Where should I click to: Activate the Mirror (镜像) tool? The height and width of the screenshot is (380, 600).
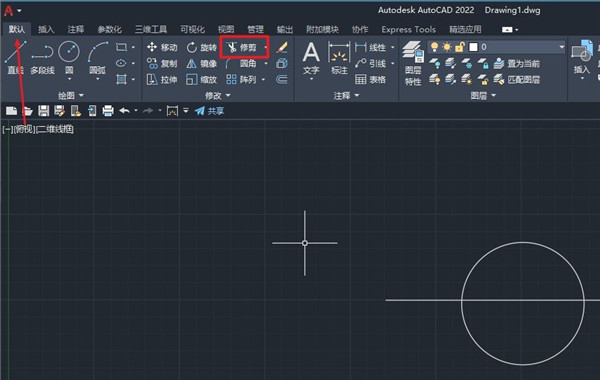[202, 63]
